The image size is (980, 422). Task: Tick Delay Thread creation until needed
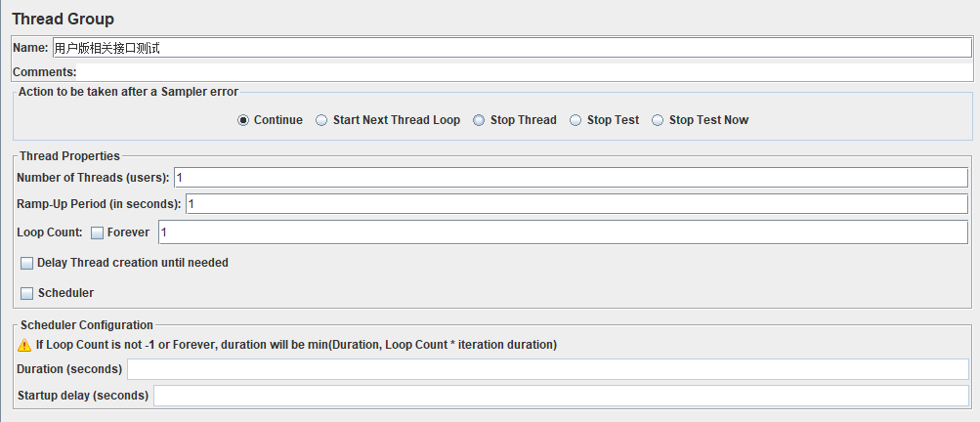(x=26, y=263)
